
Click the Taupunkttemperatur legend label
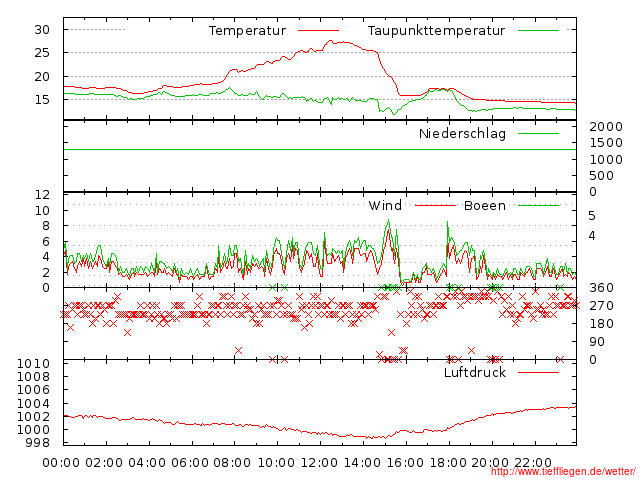pyautogui.click(x=436, y=31)
